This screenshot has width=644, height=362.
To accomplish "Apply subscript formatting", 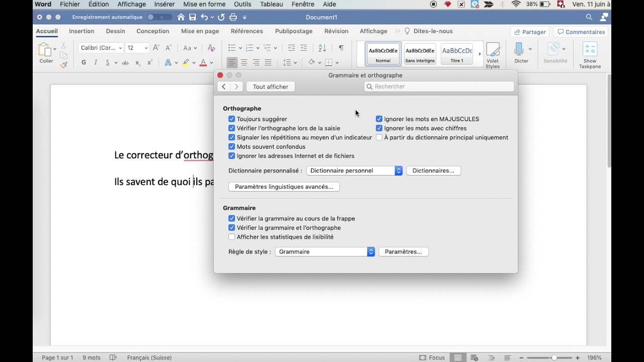I will coord(138,63).
